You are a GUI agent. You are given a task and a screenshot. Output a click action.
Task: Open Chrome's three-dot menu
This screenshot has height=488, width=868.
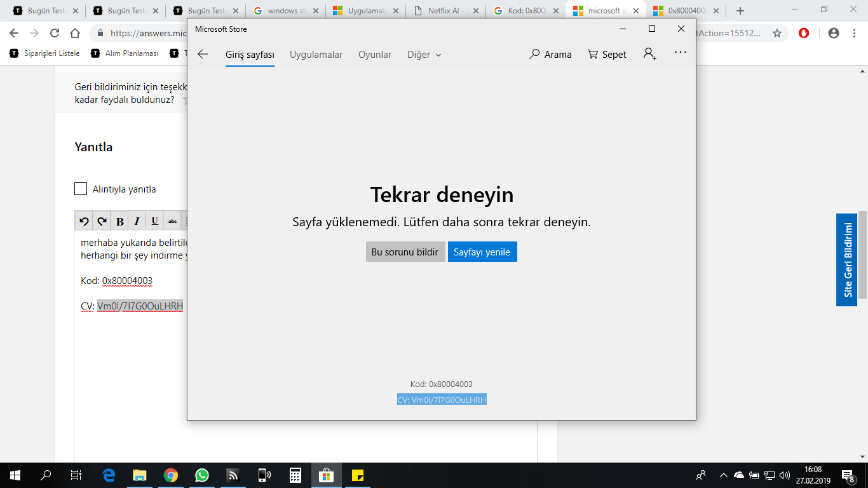point(854,33)
